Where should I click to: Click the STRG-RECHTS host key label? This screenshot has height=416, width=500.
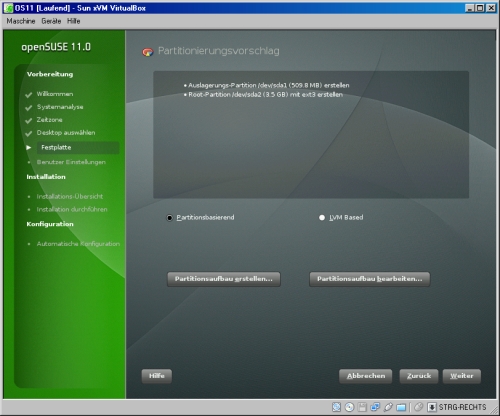[x=462, y=407]
